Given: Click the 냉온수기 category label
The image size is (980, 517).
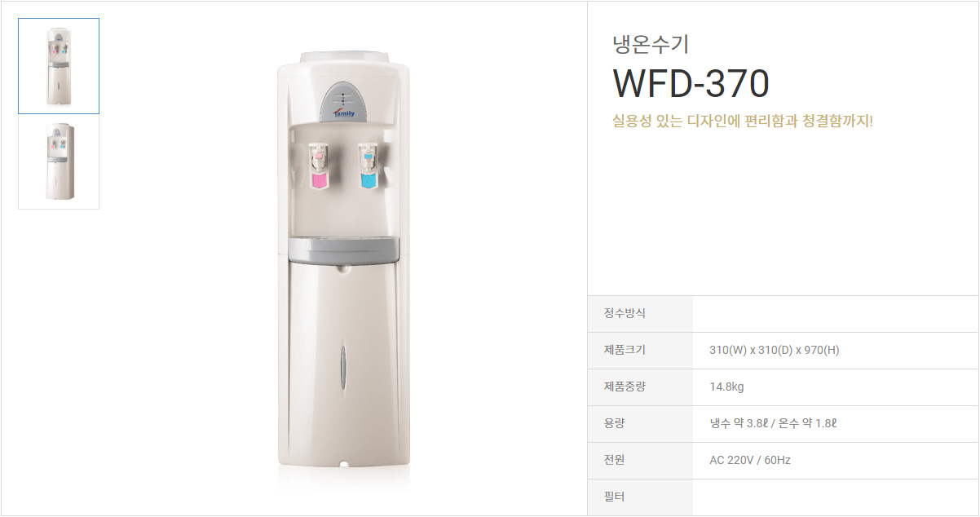Looking at the screenshot, I should pyautogui.click(x=651, y=44).
